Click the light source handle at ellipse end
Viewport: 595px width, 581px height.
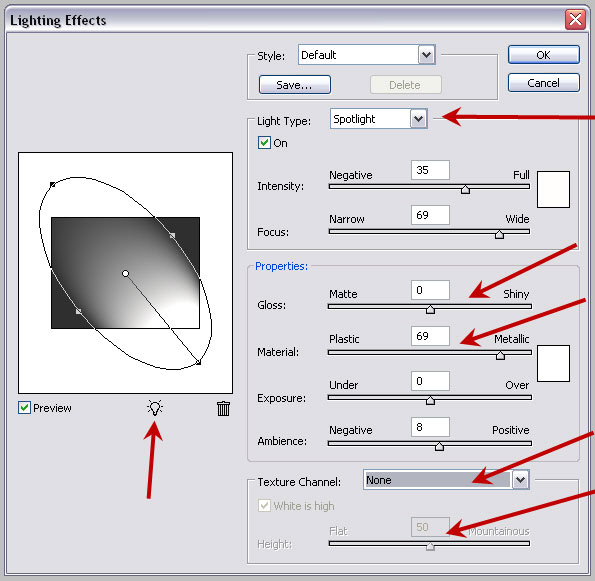point(198,363)
